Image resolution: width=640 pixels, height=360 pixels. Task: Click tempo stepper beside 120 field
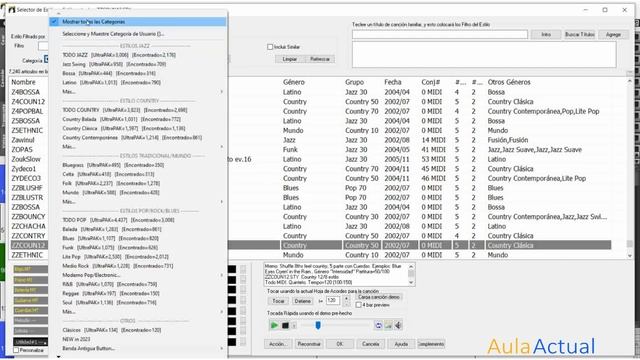(x=347, y=301)
